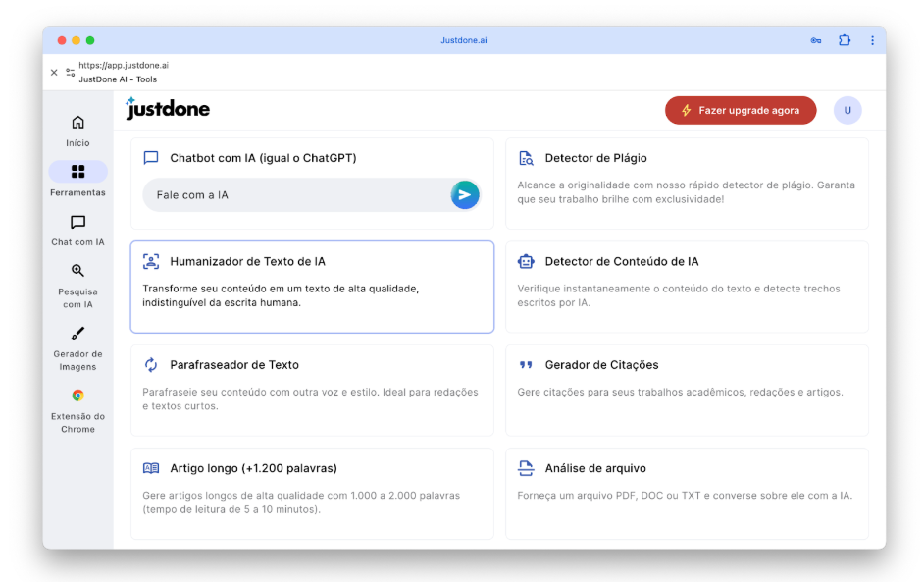
Task: Go to Início home icon in sidebar
Action: pos(77,122)
